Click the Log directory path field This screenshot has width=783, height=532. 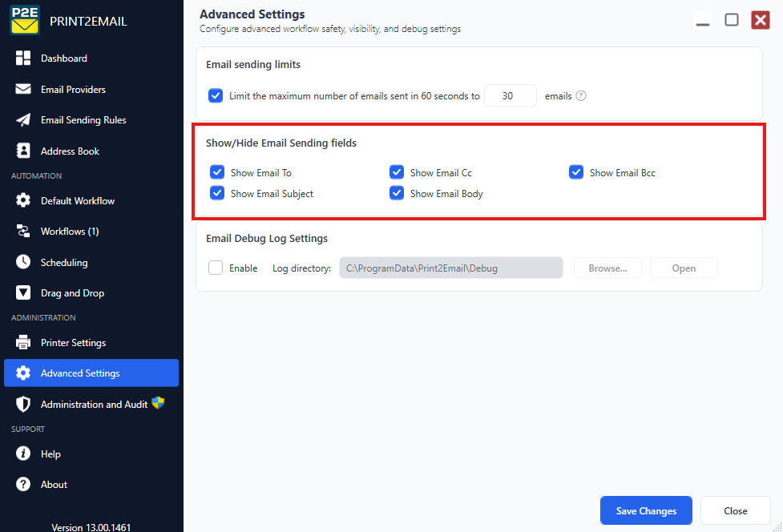point(451,268)
